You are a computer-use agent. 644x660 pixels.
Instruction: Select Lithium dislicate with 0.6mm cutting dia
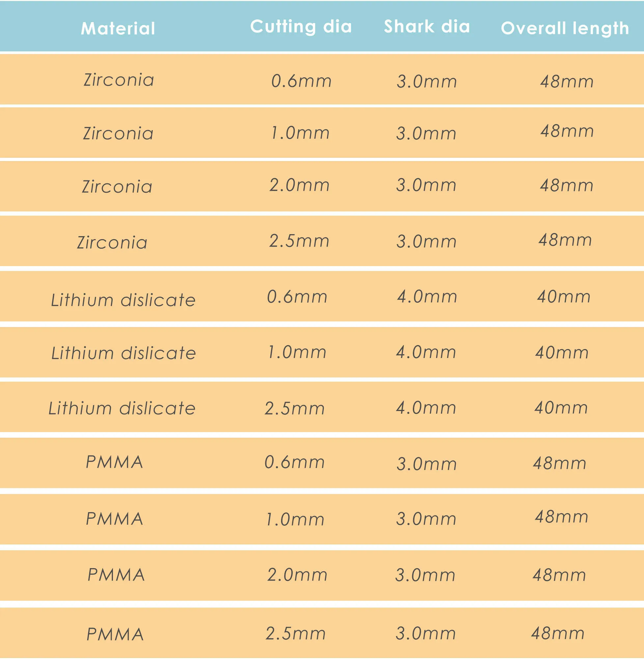123,300
